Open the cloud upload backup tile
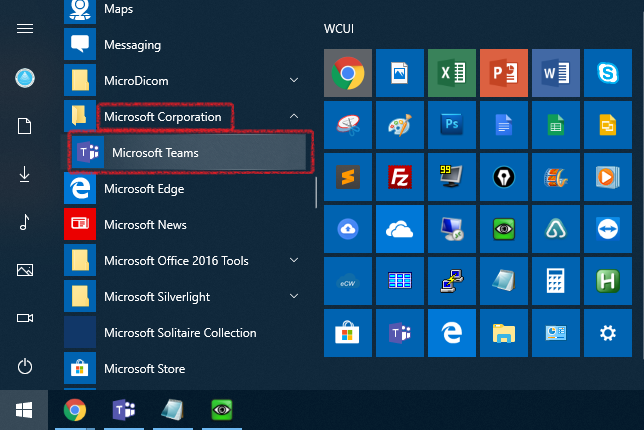 point(348,229)
